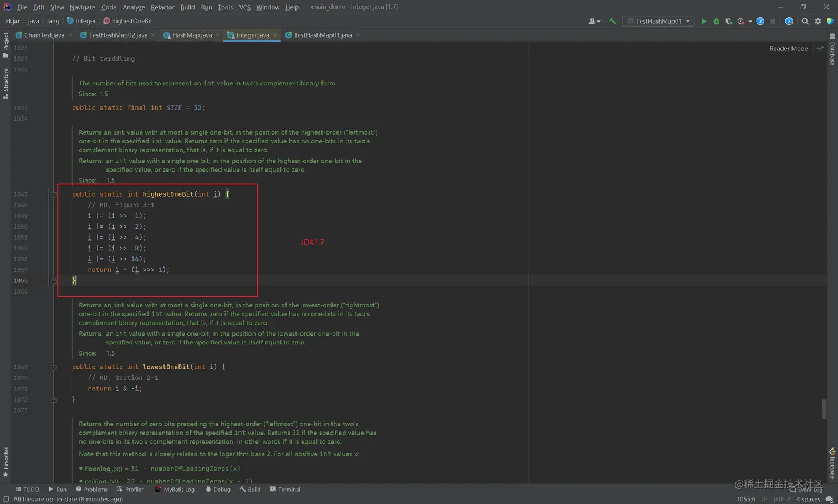This screenshot has height=504, width=838.
Task: Click the blue gauge icon left of the search magnifier
Action: [x=789, y=21]
